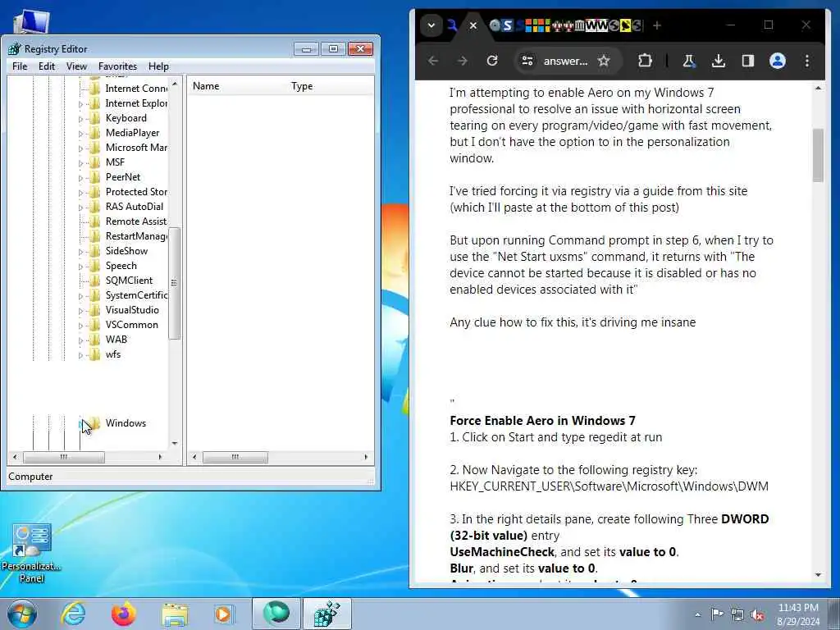Select the RestartManager registry key

click(136, 235)
